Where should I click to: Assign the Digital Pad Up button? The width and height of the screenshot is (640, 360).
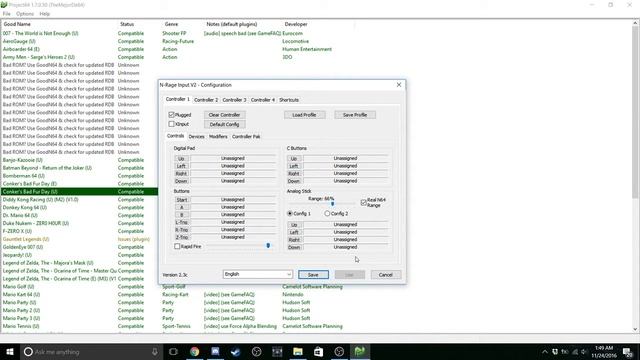[181, 158]
